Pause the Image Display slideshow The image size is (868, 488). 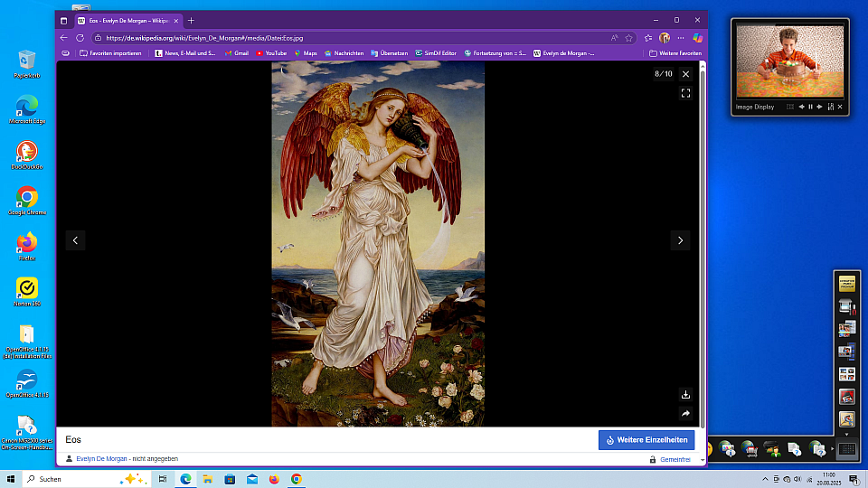(x=810, y=107)
